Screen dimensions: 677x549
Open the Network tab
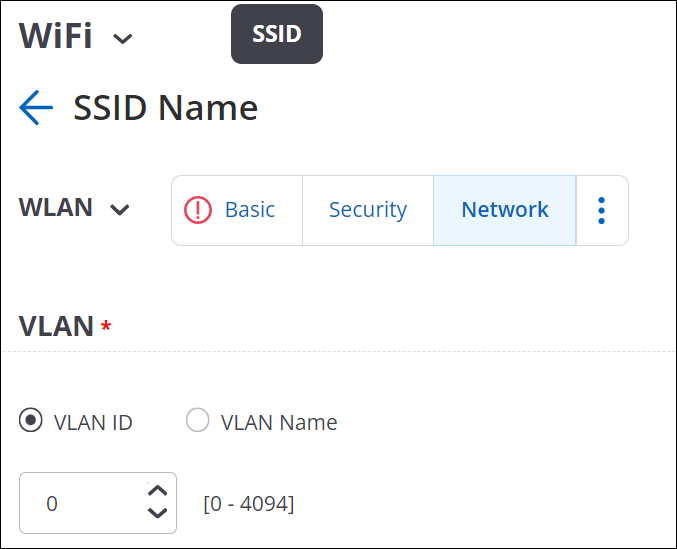[505, 211]
